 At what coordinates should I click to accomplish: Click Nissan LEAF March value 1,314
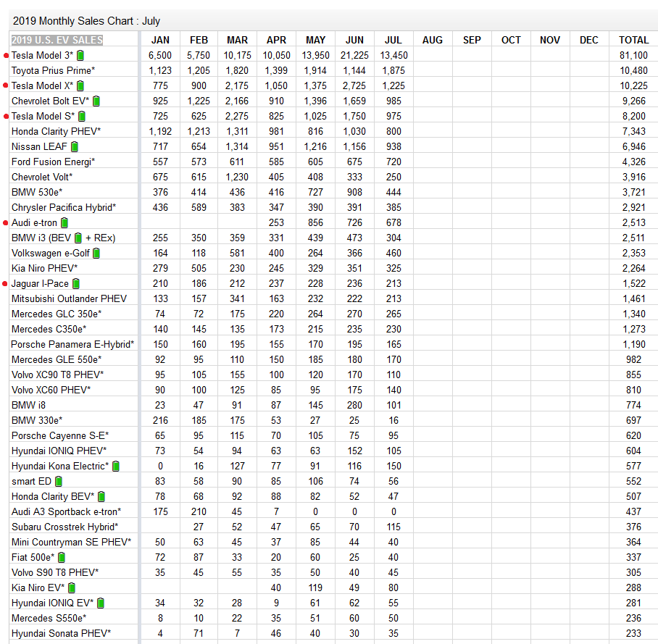(x=238, y=147)
